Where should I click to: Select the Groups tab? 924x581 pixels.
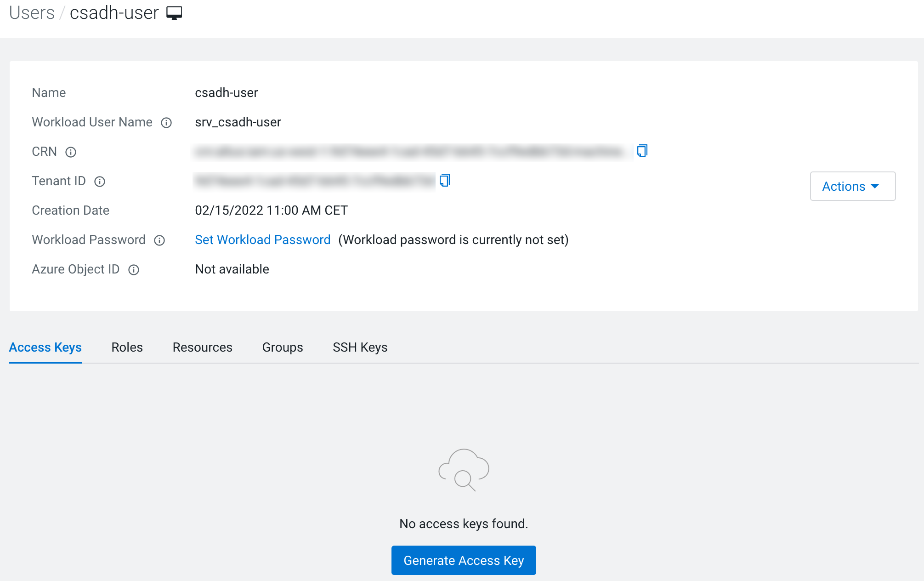282,347
